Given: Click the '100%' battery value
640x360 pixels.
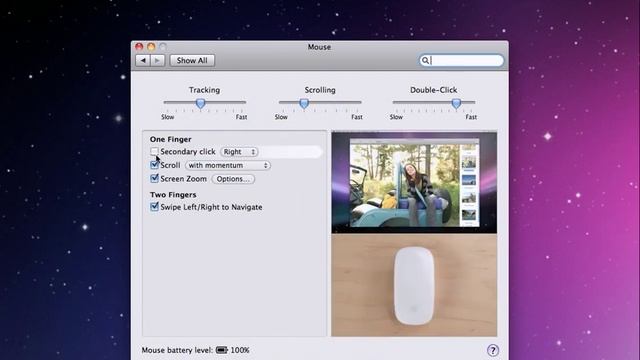Looking at the screenshot, I should (240, 350).
